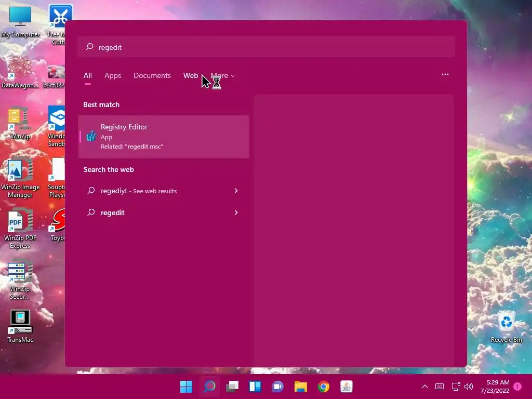Viewport: 532px width, 399px height.
Task: Select WinZip PDF Express desktop icon
Action: click(20, 229)
